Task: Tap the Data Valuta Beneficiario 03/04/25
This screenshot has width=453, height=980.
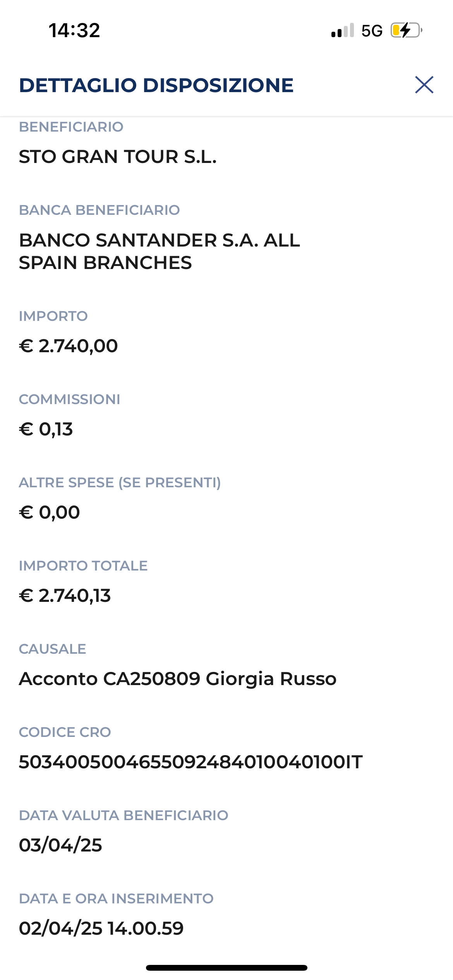Action: 61,845
